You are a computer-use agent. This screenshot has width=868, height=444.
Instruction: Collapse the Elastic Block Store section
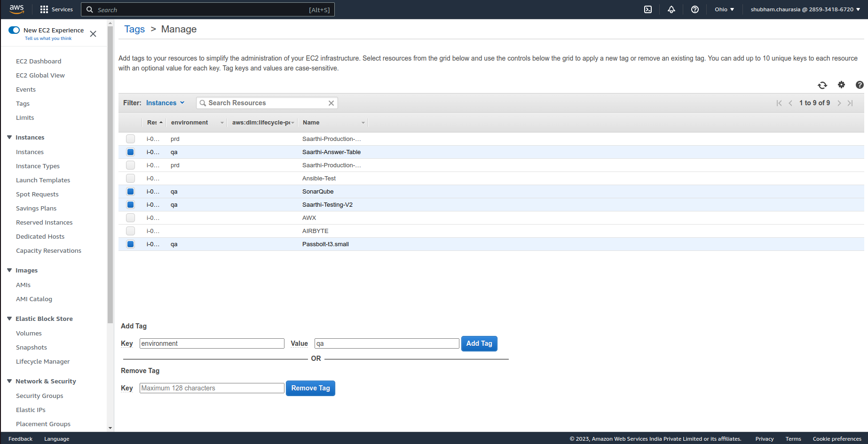click(x=9, y=319)
